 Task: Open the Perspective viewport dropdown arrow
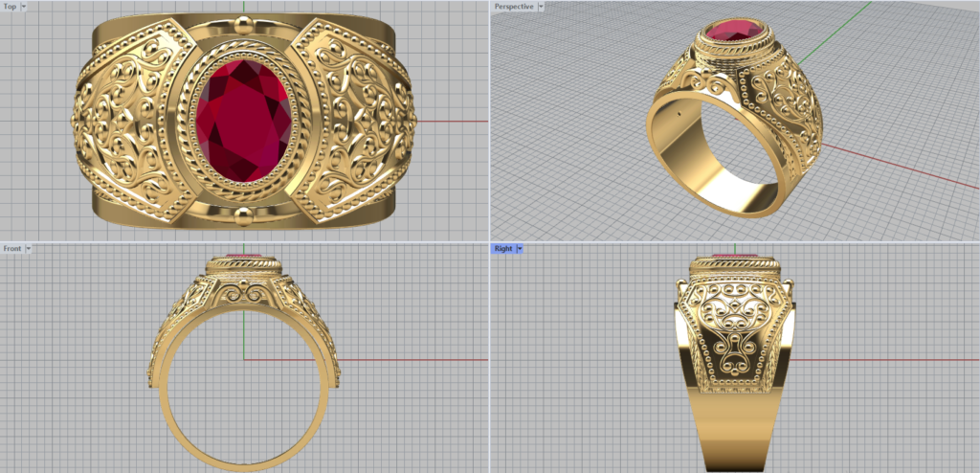[x=541, y=6]
